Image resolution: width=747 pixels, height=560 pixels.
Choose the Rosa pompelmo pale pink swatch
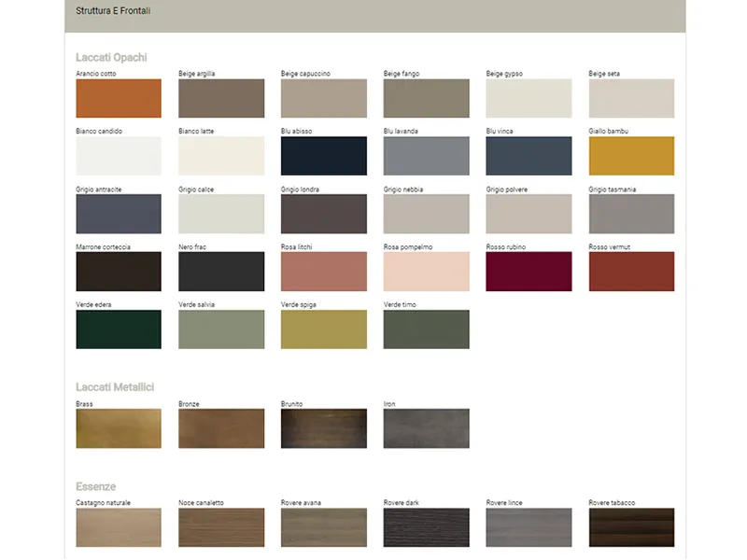(x=426, y=272)
